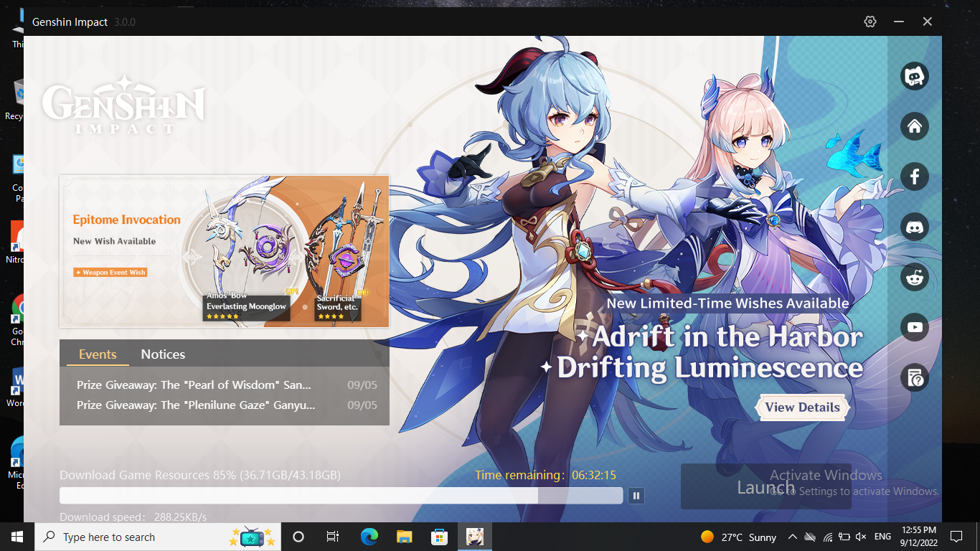Open the official homepage house icon
The image size is (980, 551).
click(915, 126)
